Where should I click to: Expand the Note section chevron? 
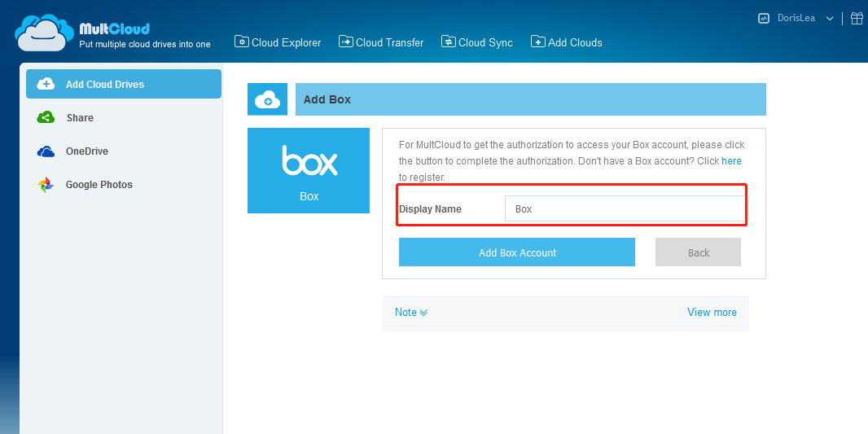tap(423, 312)
